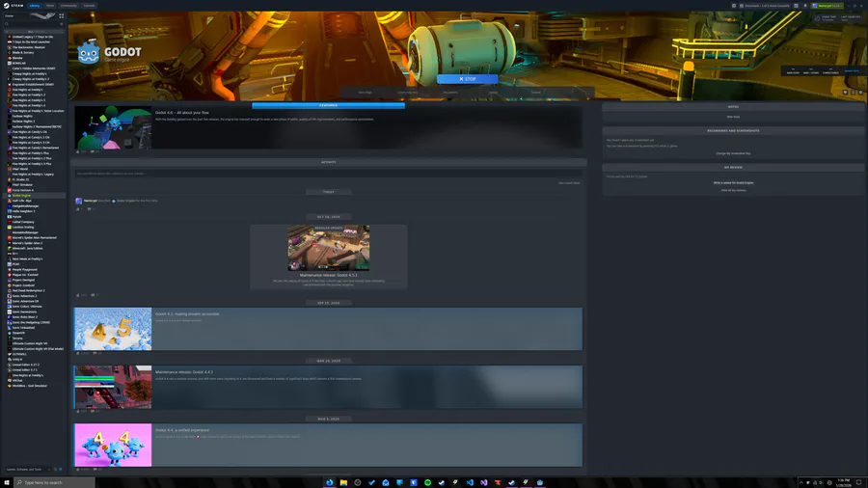Select Blender in the library list

(17, 58)
